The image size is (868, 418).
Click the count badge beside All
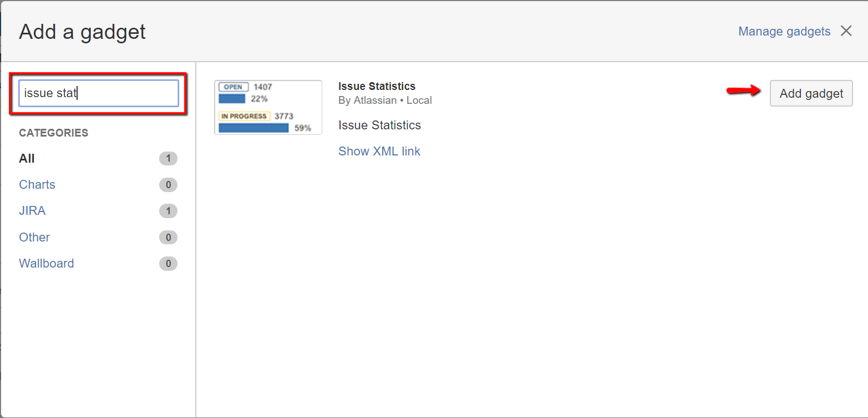pyautogui.click(x=168, y=159)
